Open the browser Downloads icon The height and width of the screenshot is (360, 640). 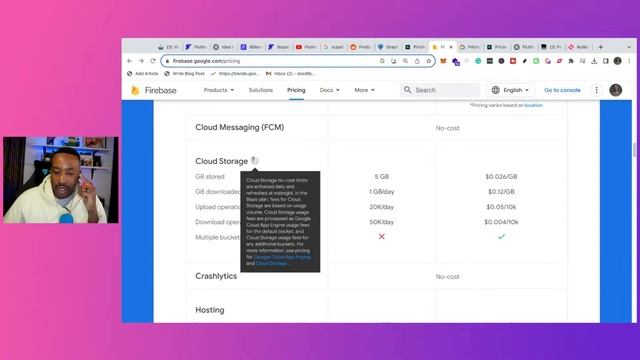(x=594, y=61)
